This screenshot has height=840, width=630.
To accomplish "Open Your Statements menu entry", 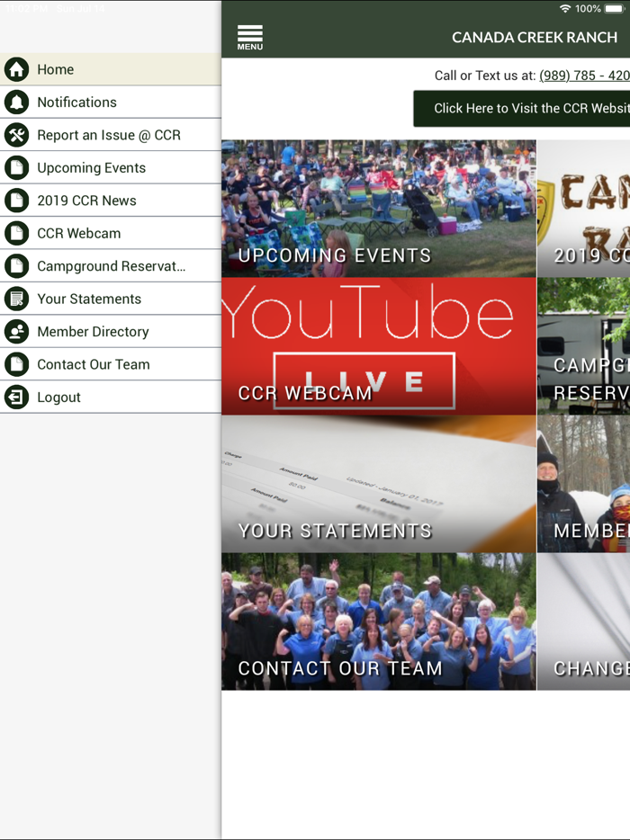I will (111, 299).
